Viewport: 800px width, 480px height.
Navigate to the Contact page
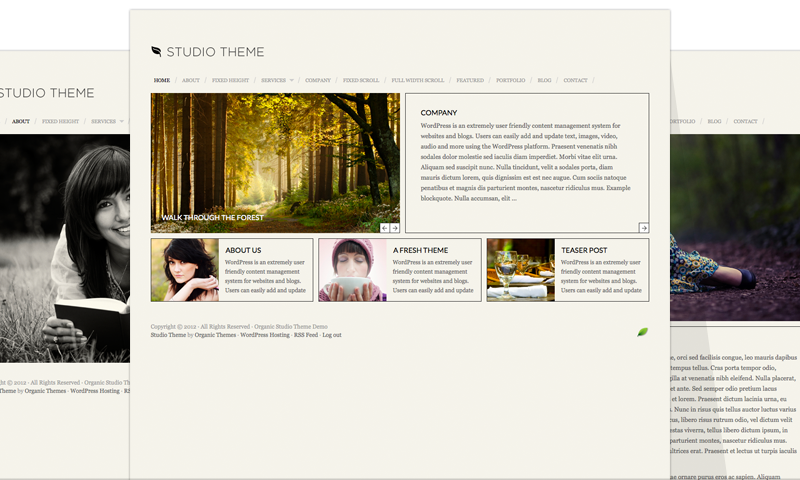click(x=575, y=80)
